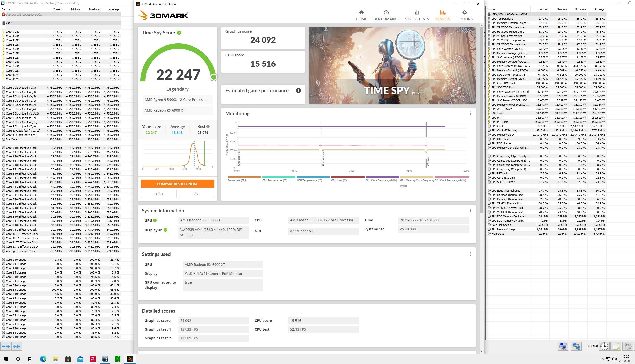Open File Explorer from taskbar

[x=55, y=359]
